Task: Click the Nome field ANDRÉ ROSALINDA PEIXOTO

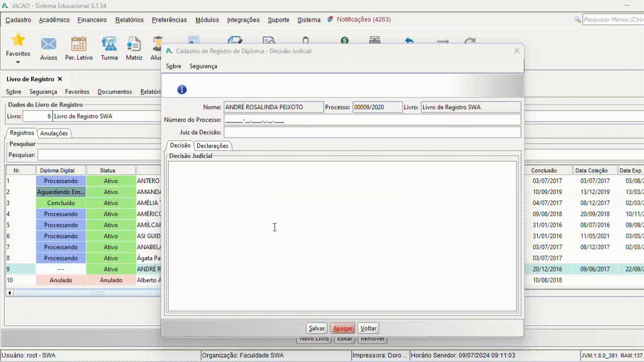Action: coord(274,107)
